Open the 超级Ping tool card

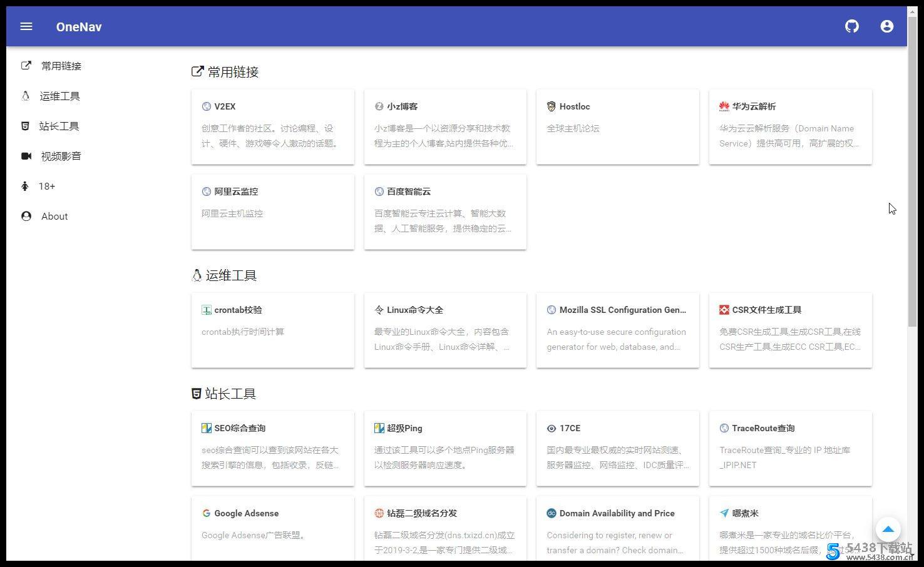[x=445, y=448]
